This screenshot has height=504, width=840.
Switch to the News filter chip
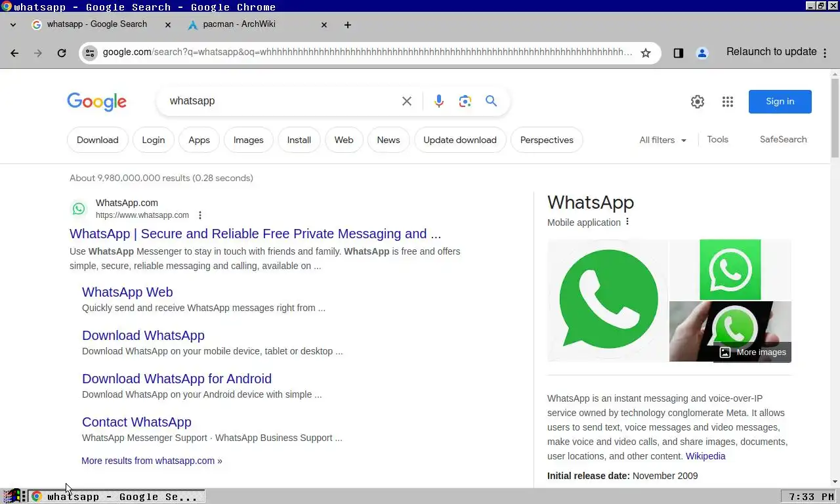tap(388, 140)
